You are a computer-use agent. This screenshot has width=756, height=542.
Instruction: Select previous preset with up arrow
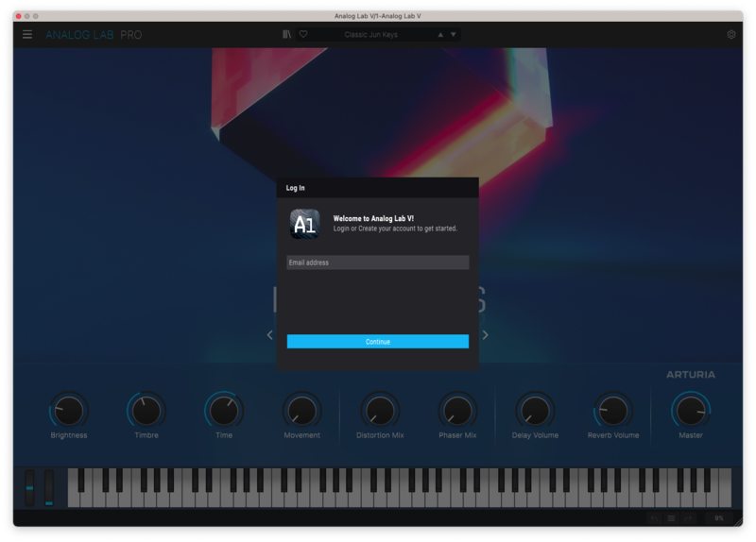[x=440, y=35]
